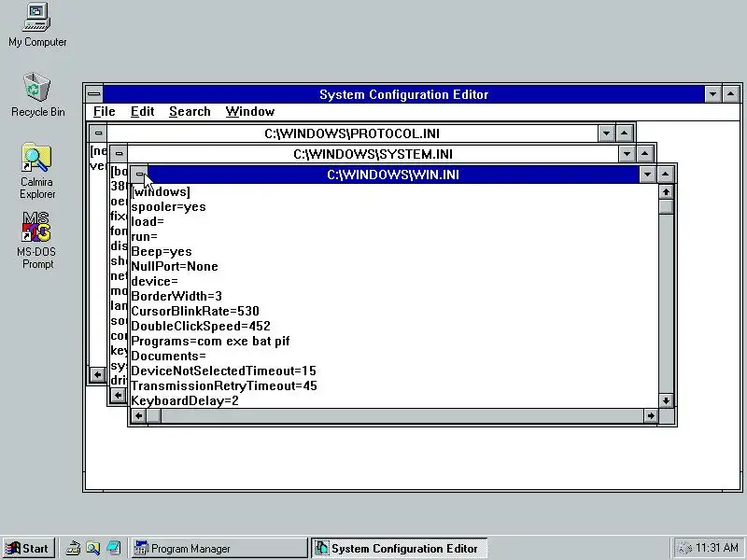The height and width of the screenshot is (560, 747).
Task: Click the device= line
Action: [x=154, y=282]
